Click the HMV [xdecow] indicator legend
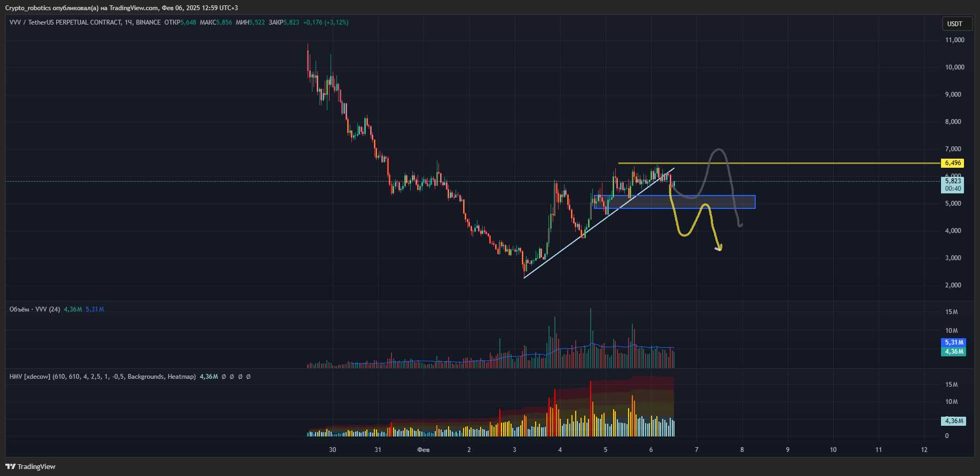This screenshot has width=980, height=476. 103,377
